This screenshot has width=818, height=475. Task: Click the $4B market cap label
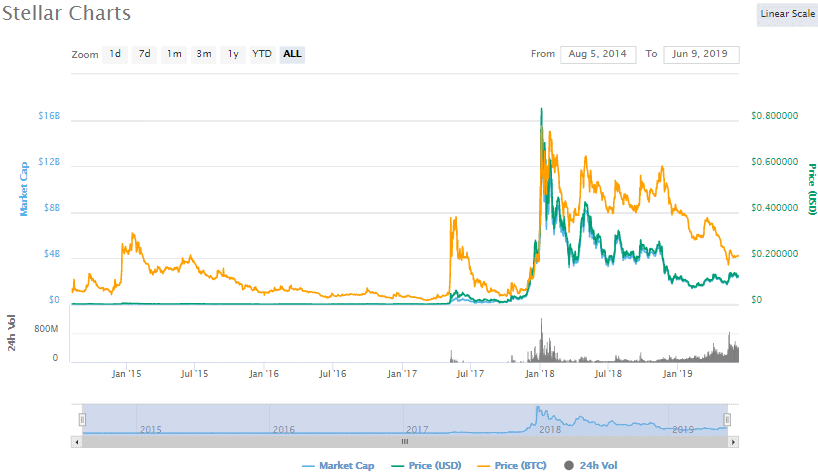(x=52, y=254)
